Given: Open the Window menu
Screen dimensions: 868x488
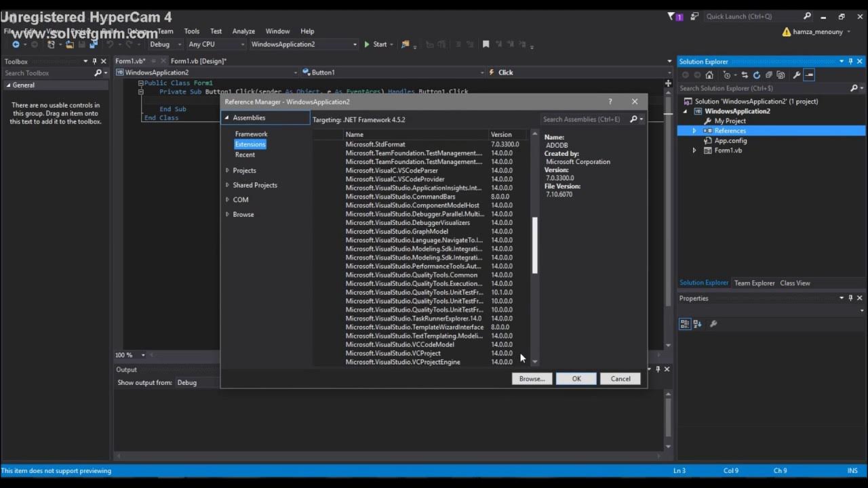Looking at the screenshot, I should [x=277, y=31].
